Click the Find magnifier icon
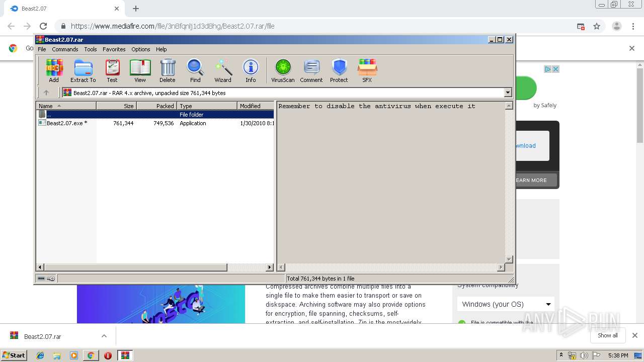The height and width of the screenshot is (362, 644). (x=195, y=71)
